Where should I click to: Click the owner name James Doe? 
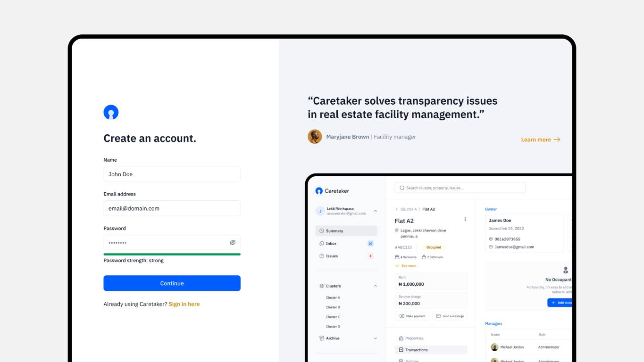pos(500,221)
